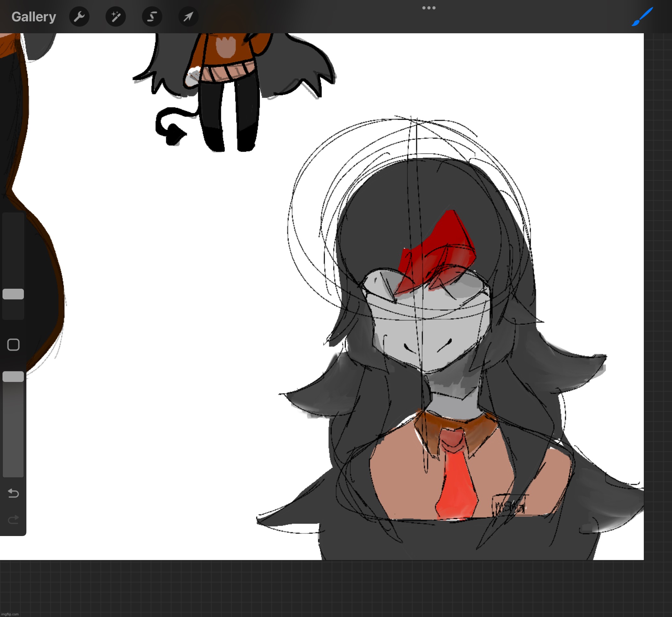The height and width of the screenshot is (617, 672).
Task: Tap the Redo arrow in sidebar
Action: click(14, 519)
